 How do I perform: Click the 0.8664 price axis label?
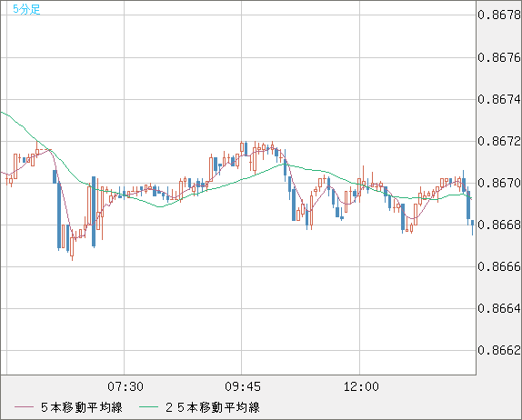[x=498, y=308]
